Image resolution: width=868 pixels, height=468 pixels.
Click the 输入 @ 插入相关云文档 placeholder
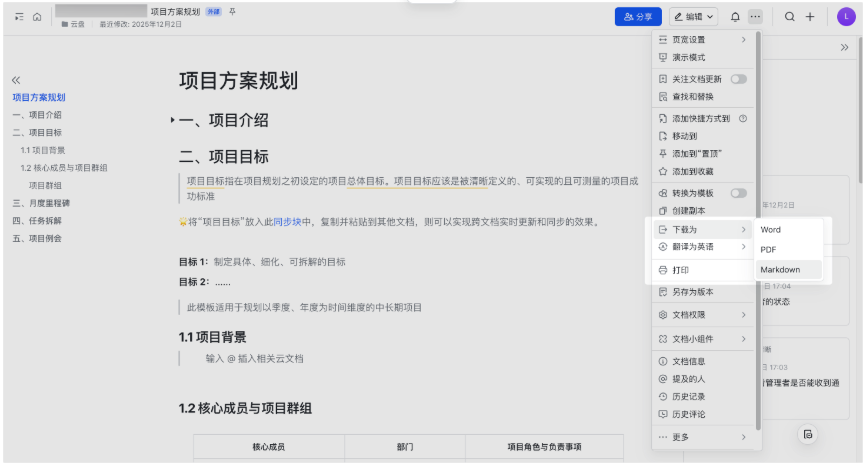[255, 358]
